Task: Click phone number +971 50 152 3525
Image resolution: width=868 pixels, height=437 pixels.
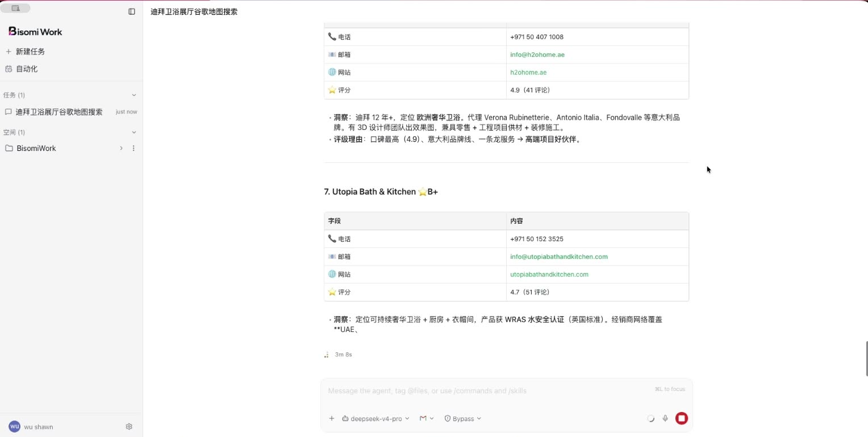Action: 537,239
